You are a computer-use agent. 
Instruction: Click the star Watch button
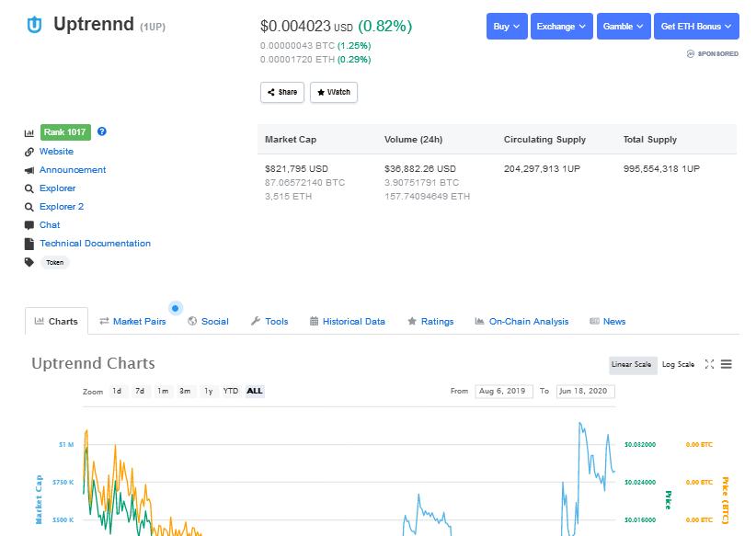tap(334, 92)
